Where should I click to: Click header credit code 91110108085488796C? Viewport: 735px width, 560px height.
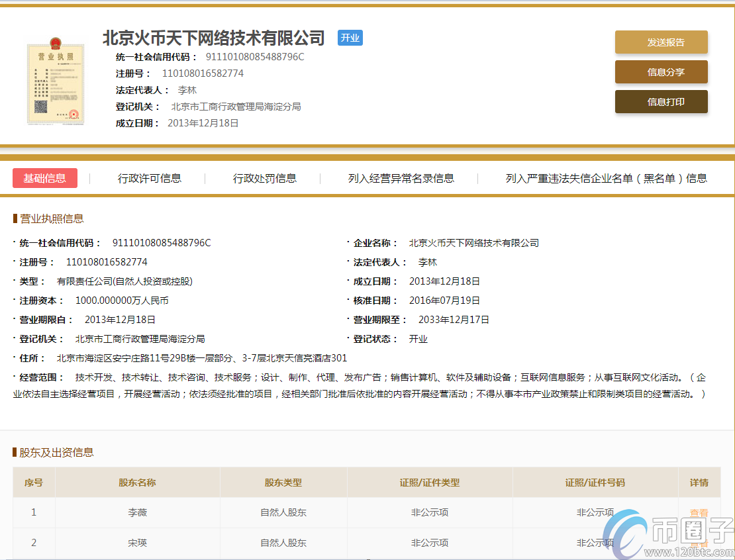click(255, 57)
